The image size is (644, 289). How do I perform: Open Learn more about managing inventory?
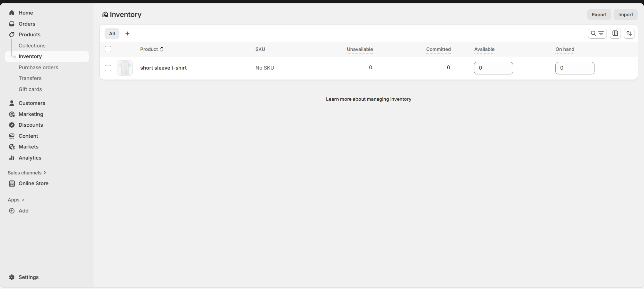(x=368, y=99)
